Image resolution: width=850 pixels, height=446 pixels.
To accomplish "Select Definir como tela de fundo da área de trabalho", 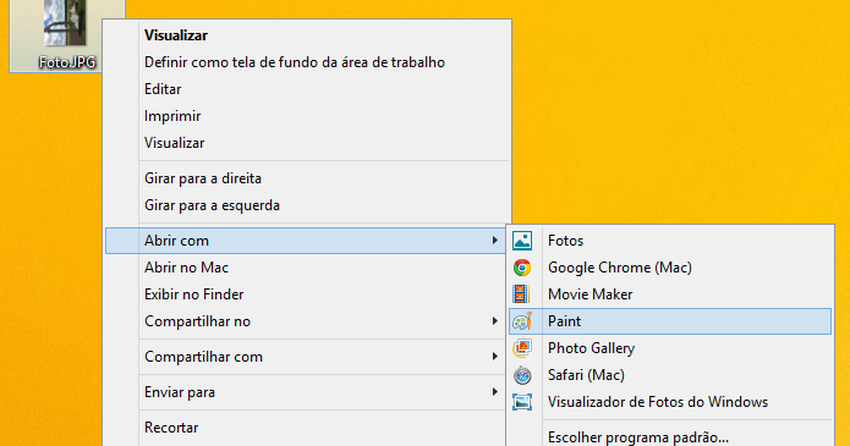I will pos(294,62).
